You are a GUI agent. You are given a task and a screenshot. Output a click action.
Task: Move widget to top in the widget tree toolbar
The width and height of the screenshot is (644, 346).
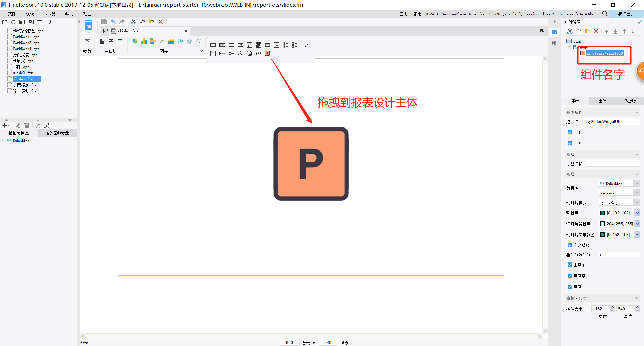(607, 31)
